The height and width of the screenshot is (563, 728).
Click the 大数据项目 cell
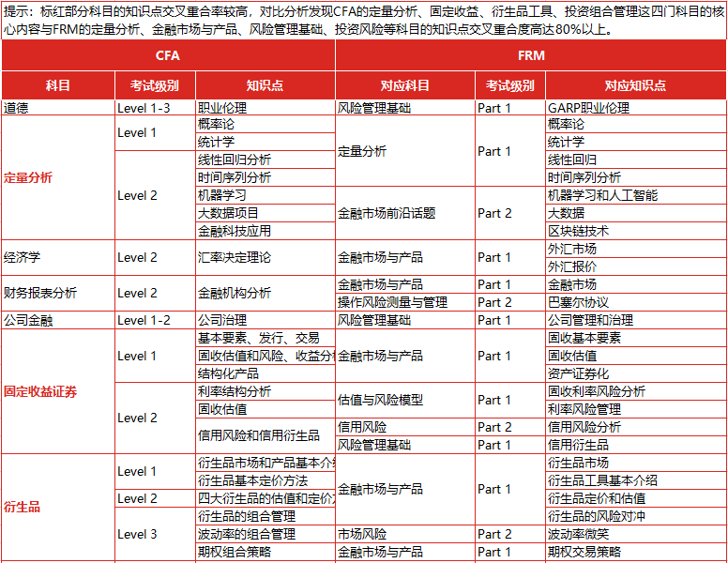click(x=265, y=213)
